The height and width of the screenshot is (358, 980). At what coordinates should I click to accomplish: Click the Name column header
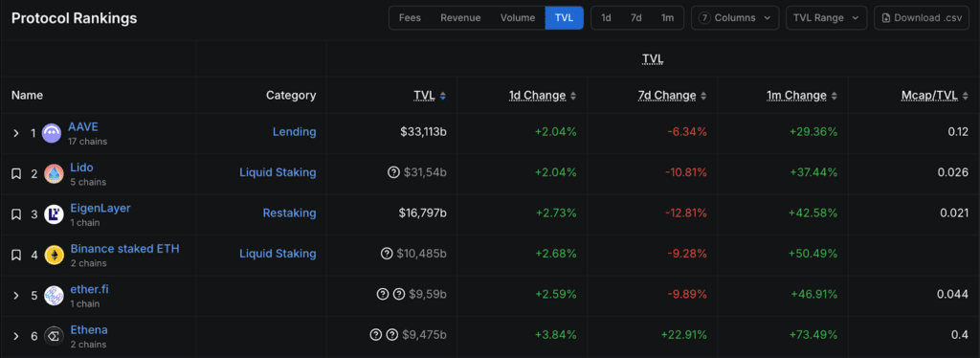click(x=27, y=96)
